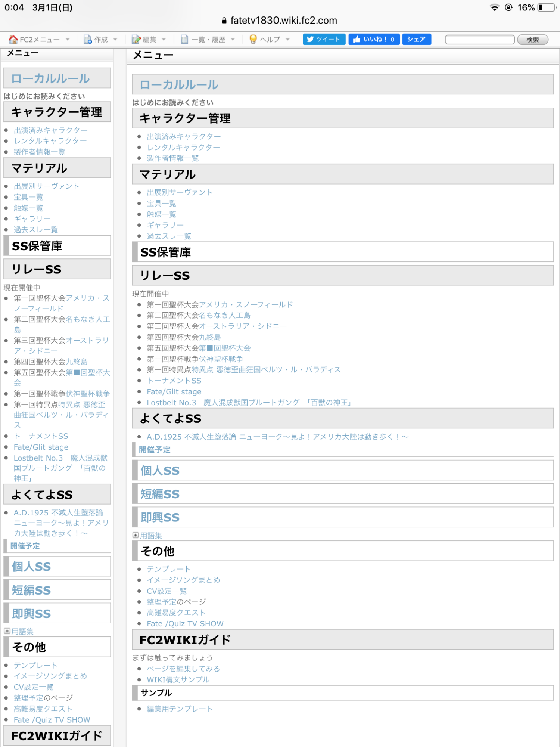Click the create page document icon
Screen dimensions: 560x747
click(x=88, y=39)
